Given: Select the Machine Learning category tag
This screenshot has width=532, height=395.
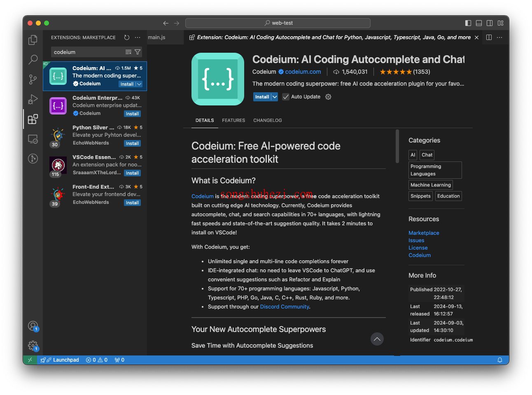Looking at the screenshot, I should [431, 185].
